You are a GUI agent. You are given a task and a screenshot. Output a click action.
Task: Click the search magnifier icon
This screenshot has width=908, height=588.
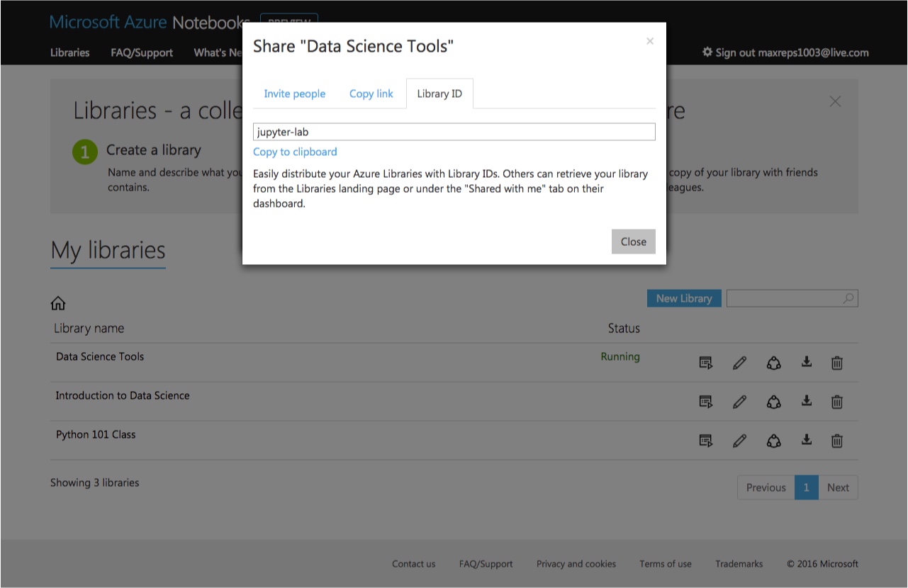pos(848,298)
